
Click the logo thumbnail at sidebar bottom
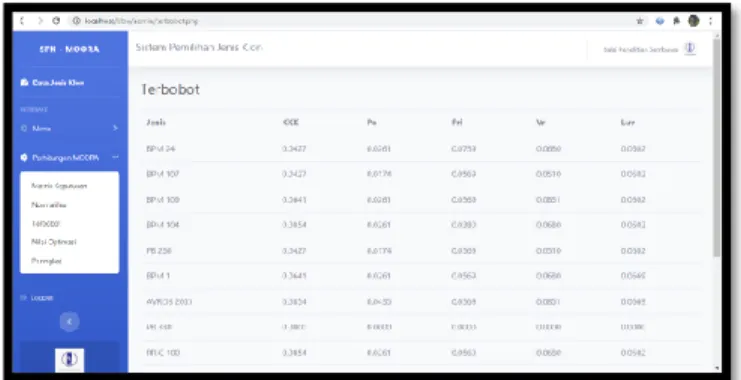coord(69,360)
